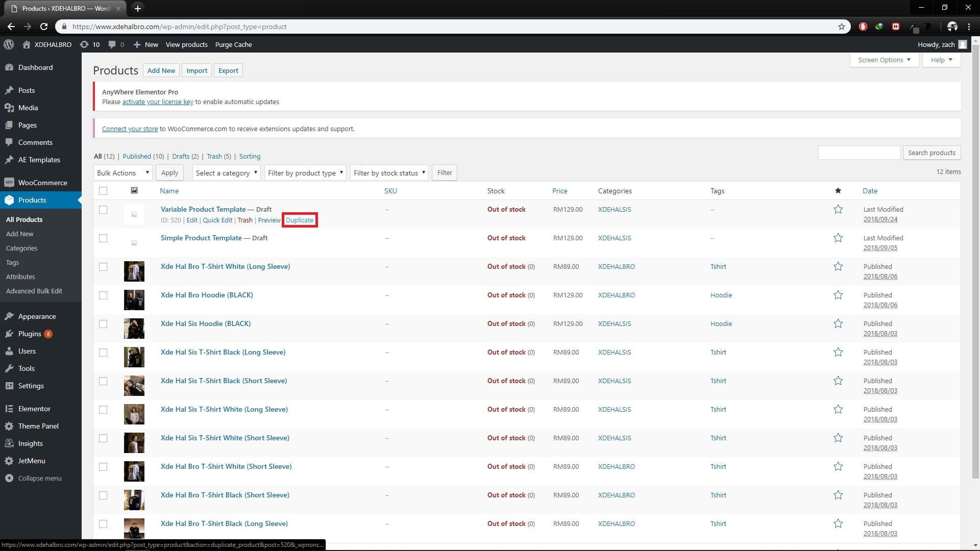
Task: Check Xde Hal Sis T-Shirt Black (Short Sleeve)
Action: (103, 381)
